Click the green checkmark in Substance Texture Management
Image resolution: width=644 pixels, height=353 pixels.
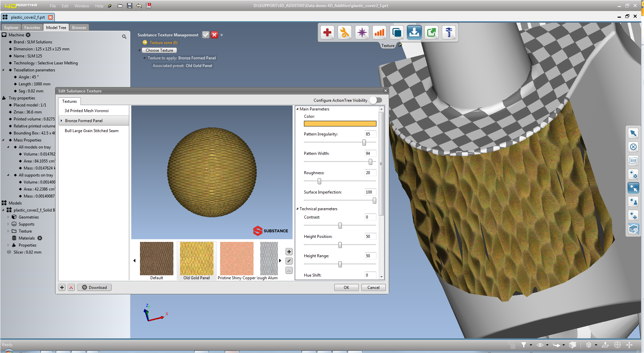(x=205, y=35)
